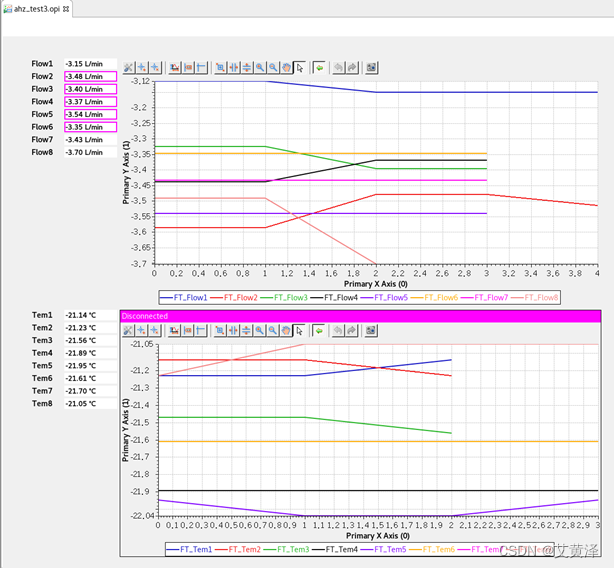Click Flow3 value field -3.40 L/min

click(90, 89)
